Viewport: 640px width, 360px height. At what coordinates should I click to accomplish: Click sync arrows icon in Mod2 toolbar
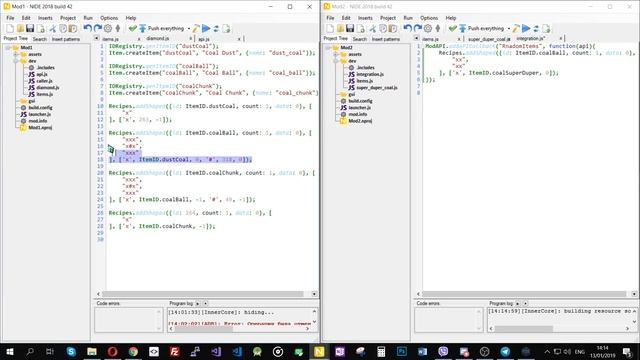tap(536, 29)
